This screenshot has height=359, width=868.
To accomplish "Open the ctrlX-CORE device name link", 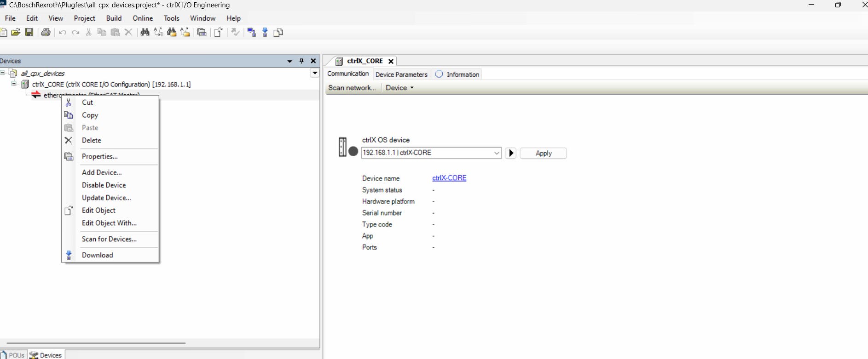I will [x=449, y=178].
